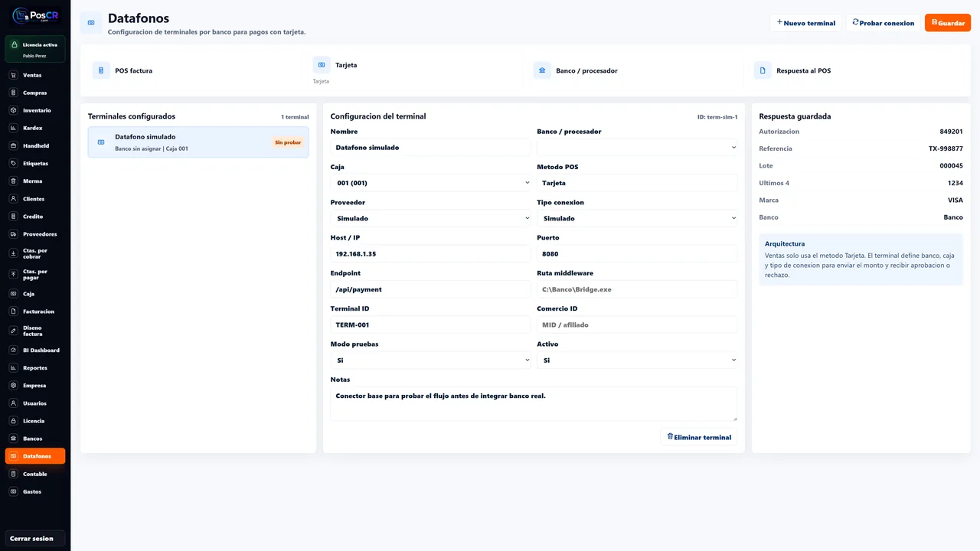The image size is (980, 551).
Task: Open the Banco / procesador dropdown
Action: click(x=637, y=147)
